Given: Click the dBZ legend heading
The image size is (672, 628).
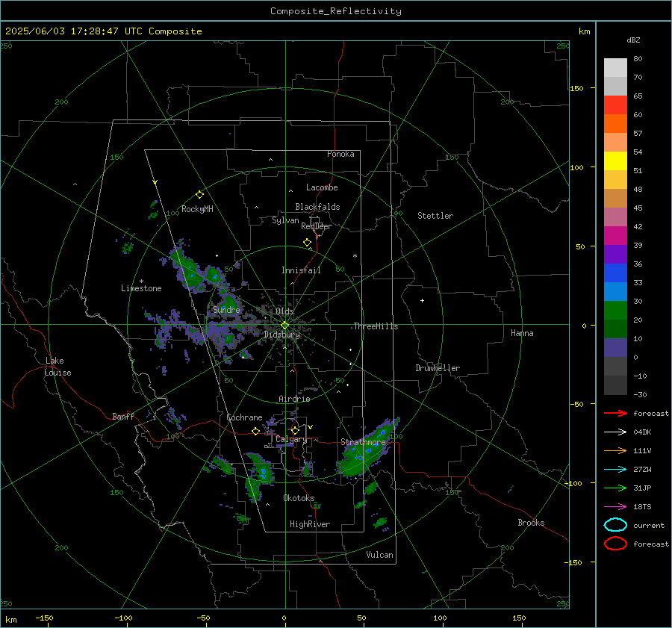Looking at the screenshot, I should [633, 40].
